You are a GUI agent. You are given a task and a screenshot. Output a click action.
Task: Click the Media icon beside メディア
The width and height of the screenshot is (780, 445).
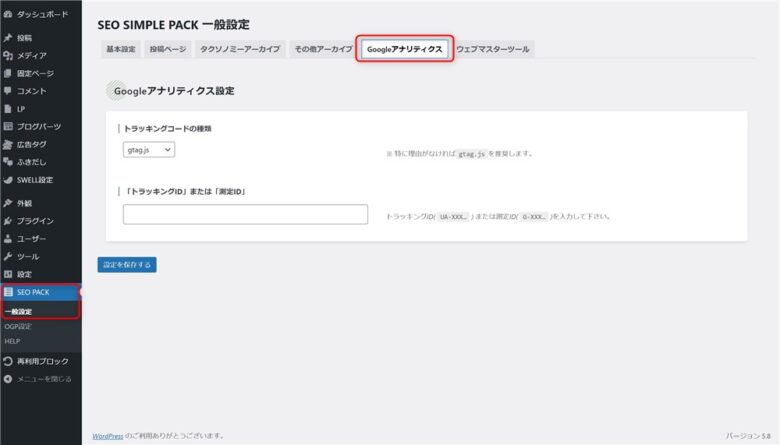pyautogui.click(x=8, y=56)
